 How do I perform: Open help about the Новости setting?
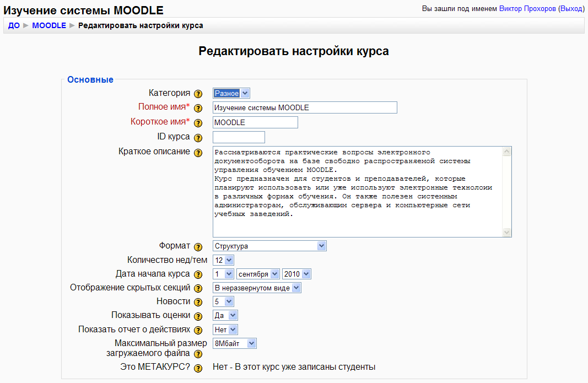pos(198,301)
